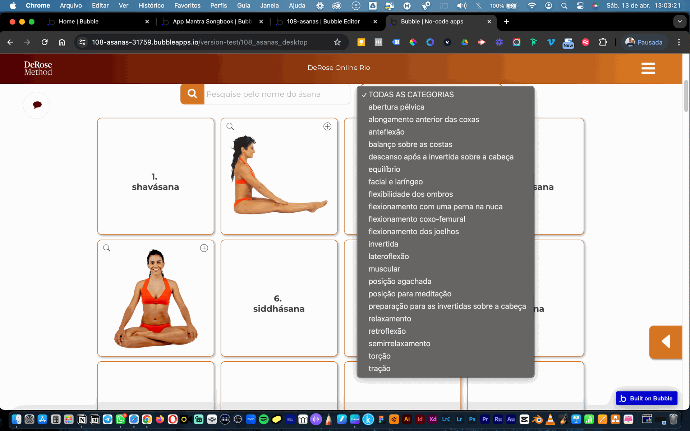This screenshot has height=431, width=690.
Task: Click the browser address bar URL
Action: 199,42
